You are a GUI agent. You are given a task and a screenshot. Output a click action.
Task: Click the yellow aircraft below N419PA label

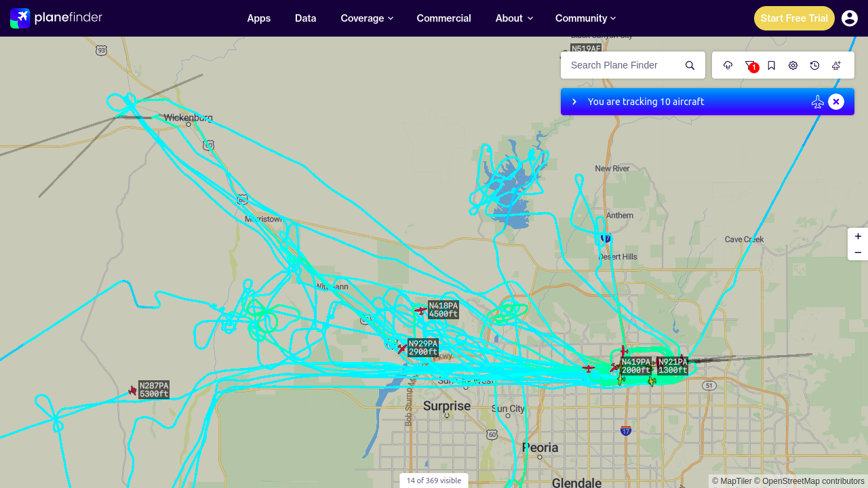621,380
